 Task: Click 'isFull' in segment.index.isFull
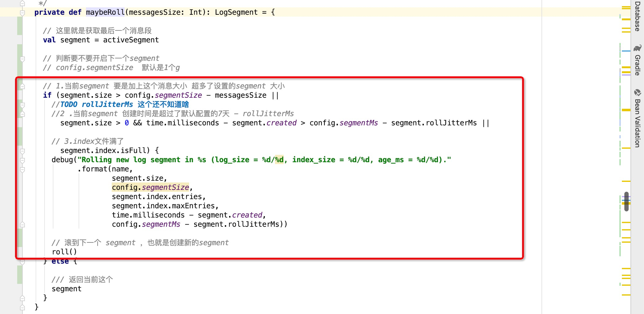click(x=133, y=151)
